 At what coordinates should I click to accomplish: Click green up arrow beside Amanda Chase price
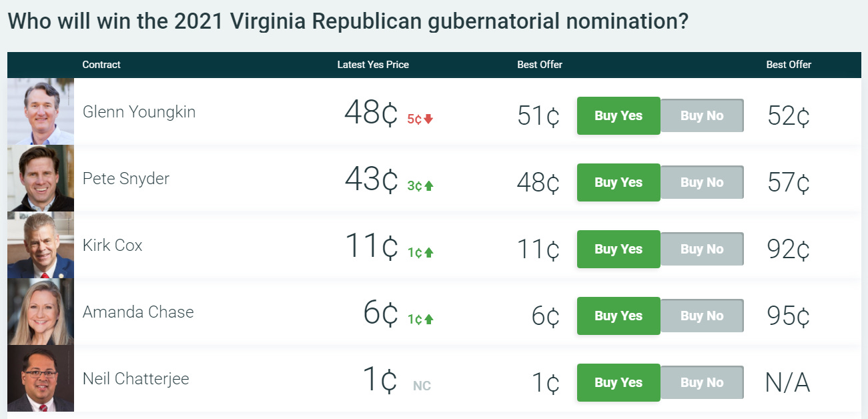coord(428,320)
